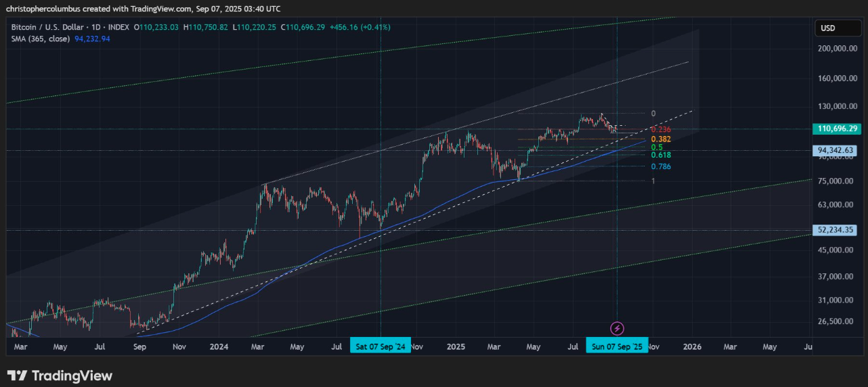Screen dimensions: 868x387
Task: Click the 2024 label on time axis
Action: pyautogui.click(x=219, y=346)
